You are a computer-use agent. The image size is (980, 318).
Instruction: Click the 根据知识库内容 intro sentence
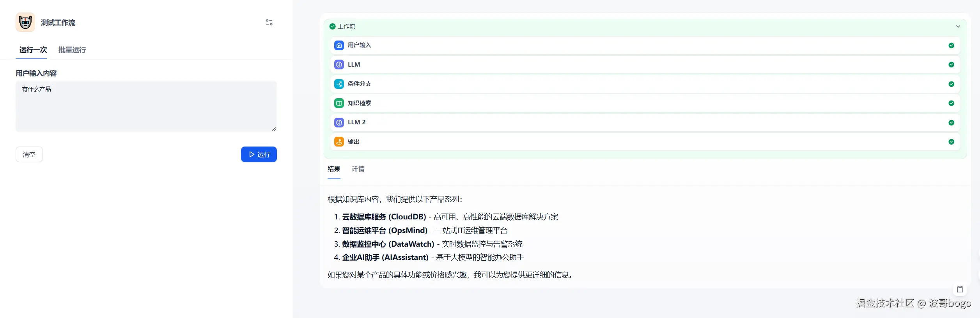(395, 199)
